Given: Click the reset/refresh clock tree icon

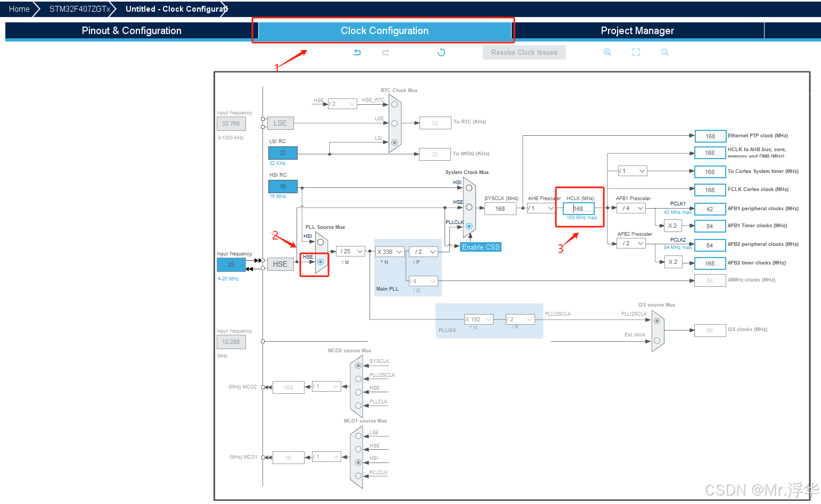Looking at the screenshot, I should click(x=441, y=52).
